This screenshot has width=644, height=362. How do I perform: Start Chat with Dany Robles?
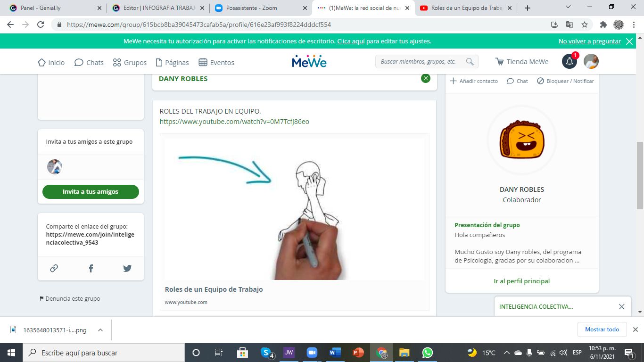[517, 81]
